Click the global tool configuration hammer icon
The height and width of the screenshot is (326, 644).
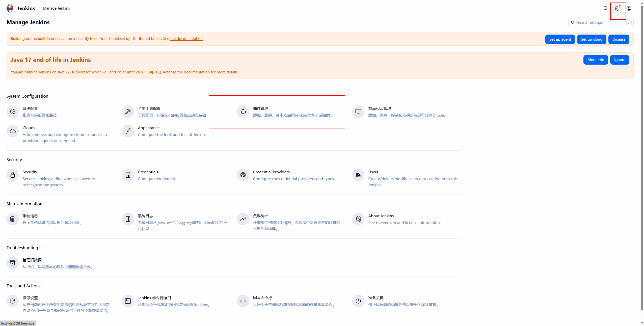click(x=128, y=112)
